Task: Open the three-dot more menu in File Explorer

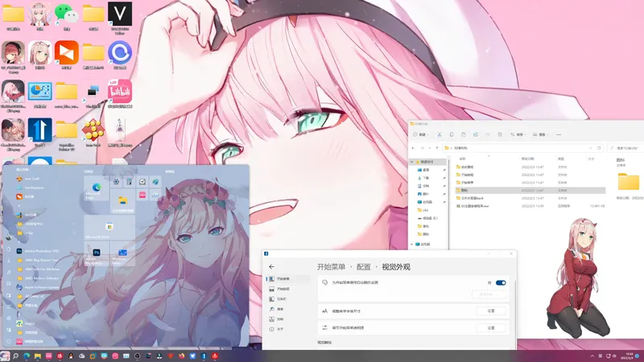Action: pos(559,134)
